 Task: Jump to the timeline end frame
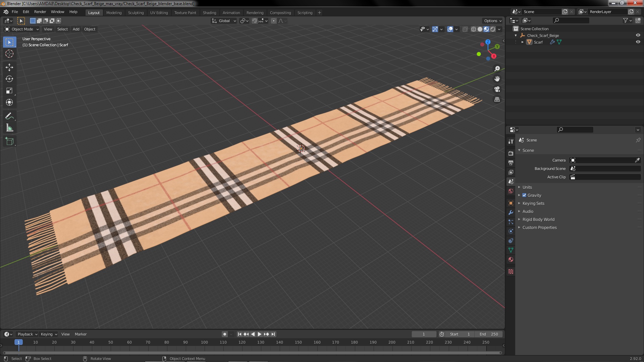tap(273, 334)
